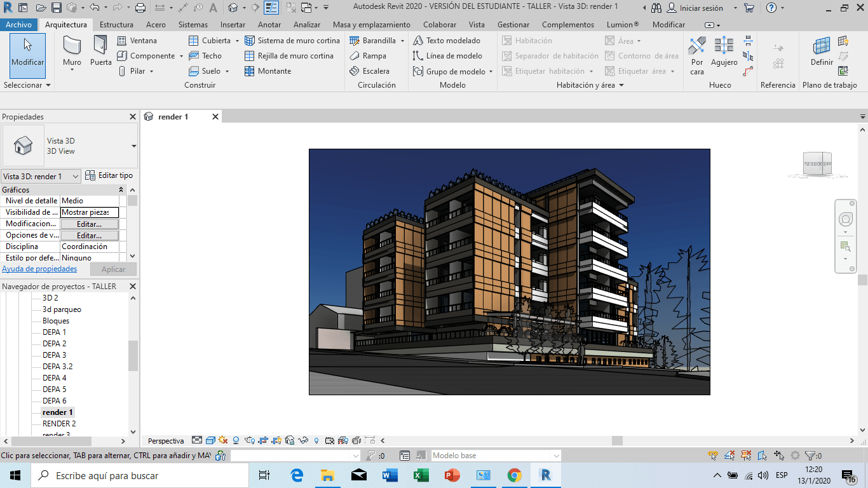Screen dimensions: 868x488
Task: Click the shadows toggle icon in view bar
Action: click(236, 440)
